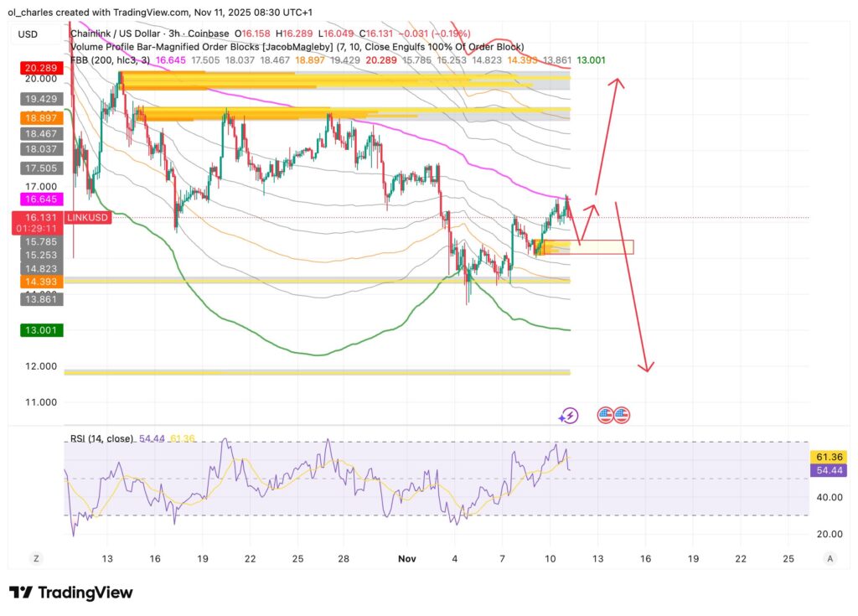858x616 pixels.
Task: Click the Z icon beside the time axis
Action: [35, 557]
